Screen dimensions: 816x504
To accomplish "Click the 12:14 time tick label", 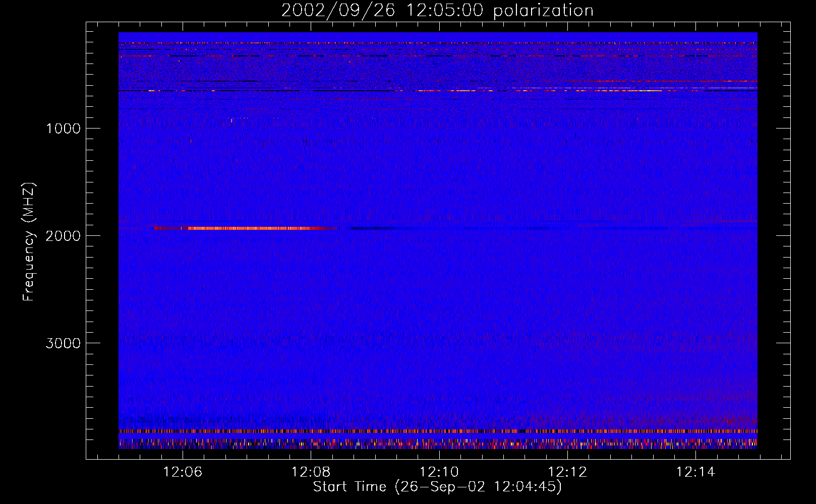I will [695, 472].
